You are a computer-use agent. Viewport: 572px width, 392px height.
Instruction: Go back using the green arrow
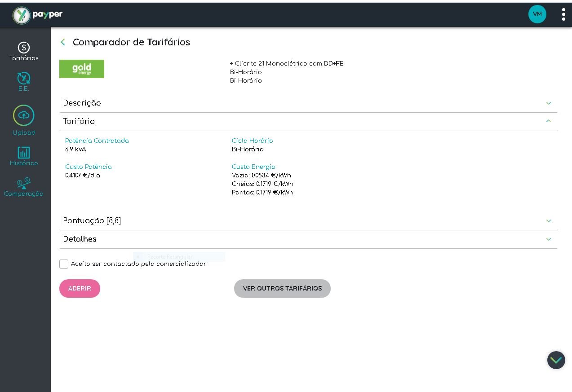[x=63, y=42]
